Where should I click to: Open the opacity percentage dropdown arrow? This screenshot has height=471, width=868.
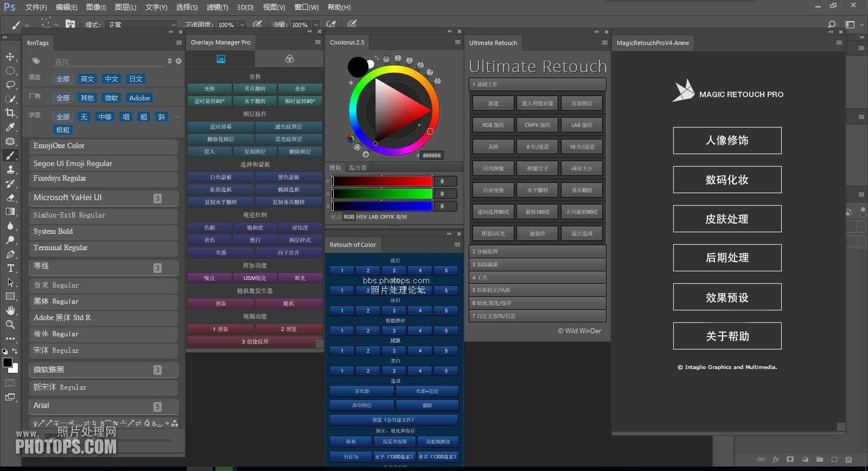click(242, 24)
